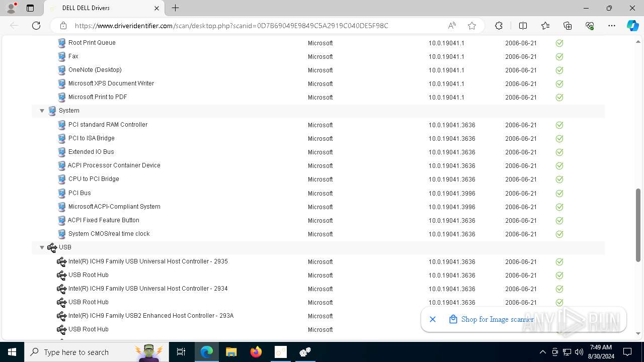Click the PCI Bus device icon

(x=62, y=193)
